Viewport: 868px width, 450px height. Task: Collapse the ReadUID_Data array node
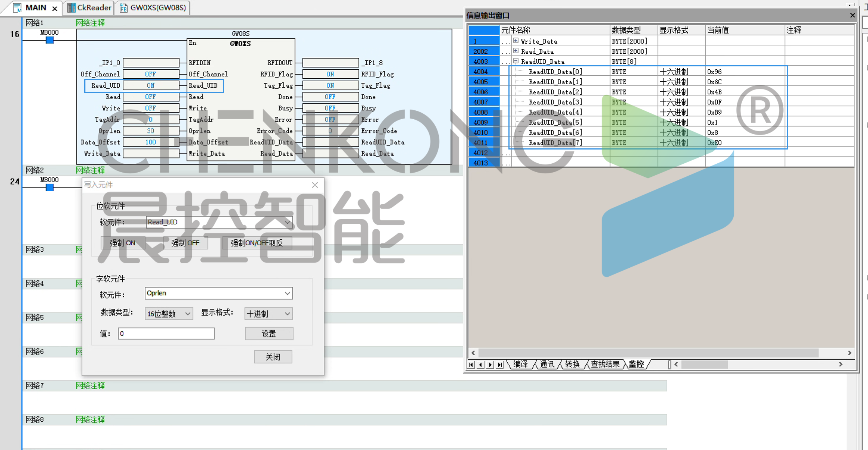pyautogui.click(x=516, y=61)
